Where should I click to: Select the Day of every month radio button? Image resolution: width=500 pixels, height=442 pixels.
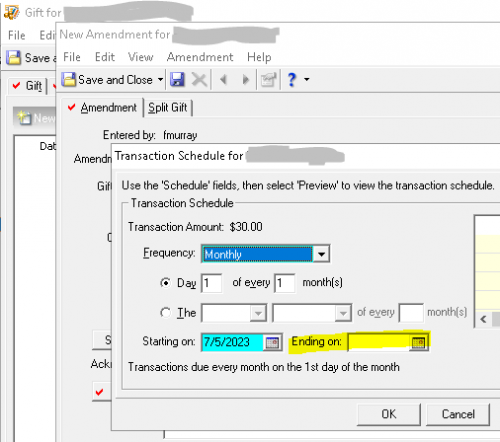(x=165, y=283)
